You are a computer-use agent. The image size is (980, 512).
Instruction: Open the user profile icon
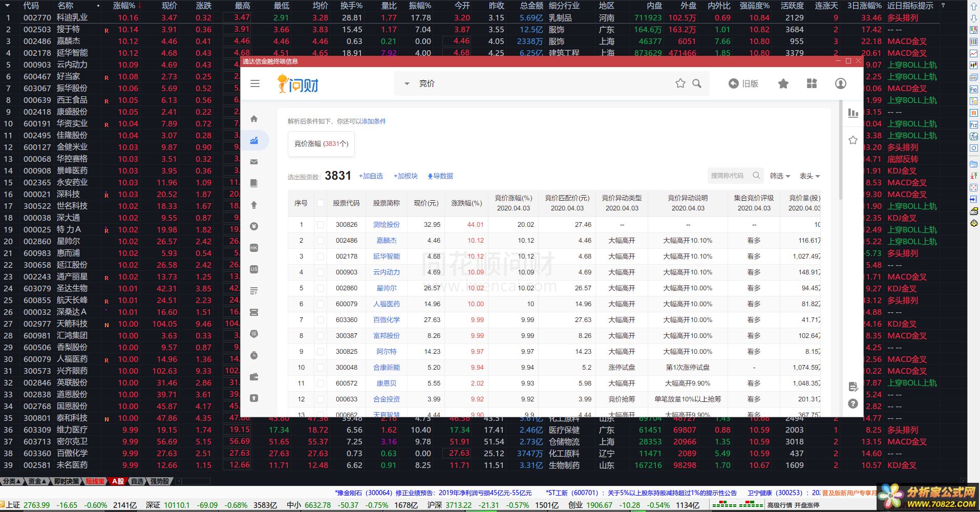pos(841,83)
